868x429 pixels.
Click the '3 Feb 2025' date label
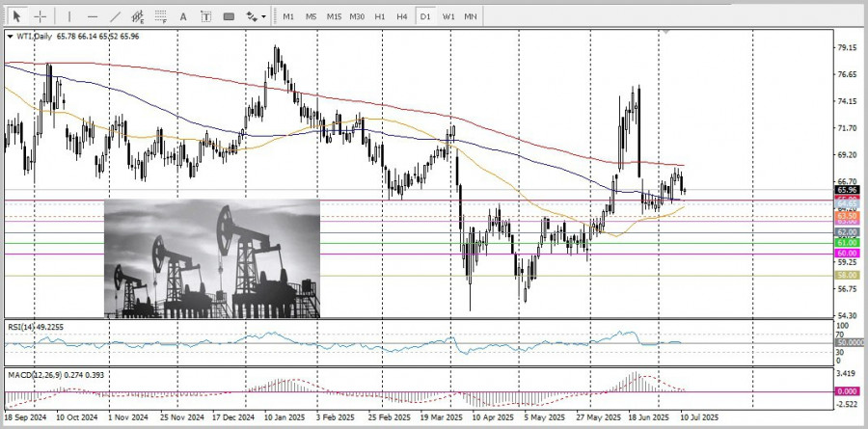point(335,416)
